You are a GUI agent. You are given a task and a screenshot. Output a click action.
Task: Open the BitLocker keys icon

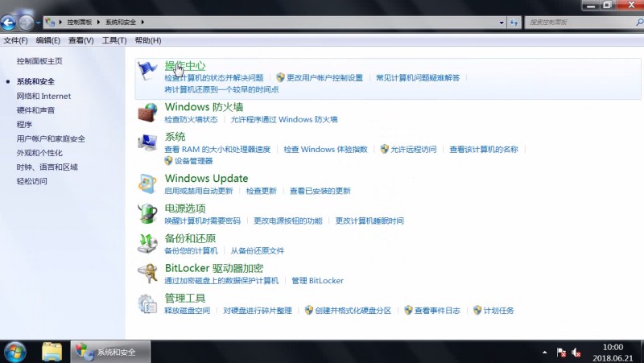[x=147, y=274]
